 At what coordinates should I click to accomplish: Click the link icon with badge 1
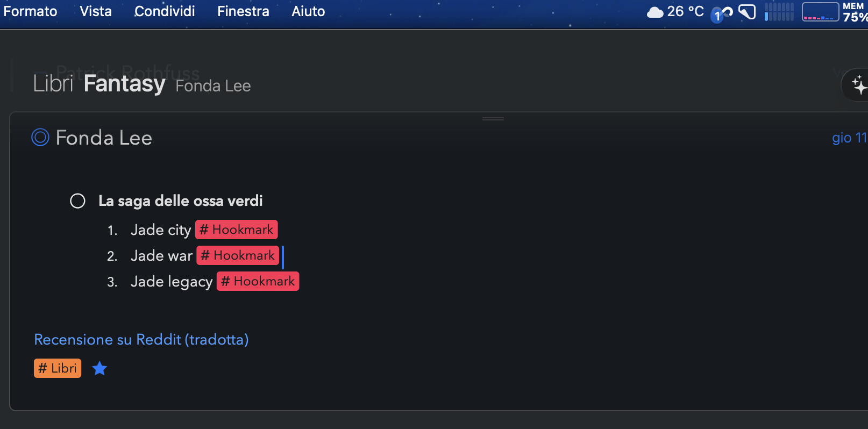point(722,13)
